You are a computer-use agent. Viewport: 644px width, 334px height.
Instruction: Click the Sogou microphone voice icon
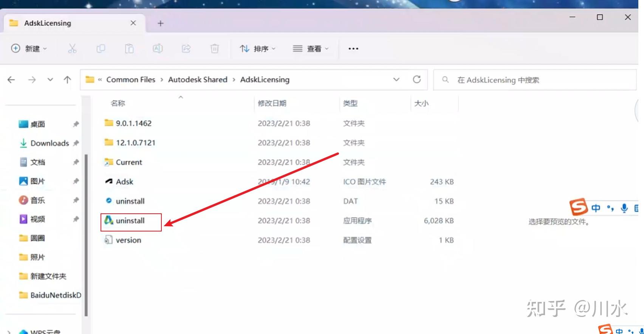[624, 208]
